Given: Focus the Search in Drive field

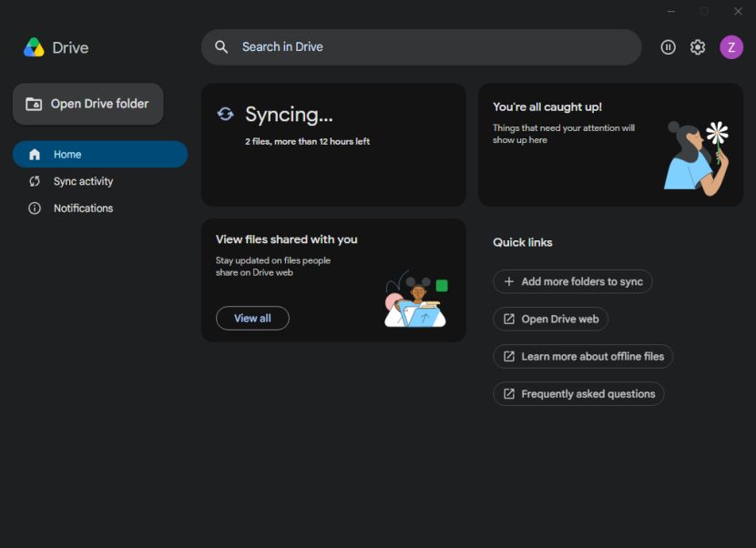Looking at the screenshot, I should click(x=421, y=46).
